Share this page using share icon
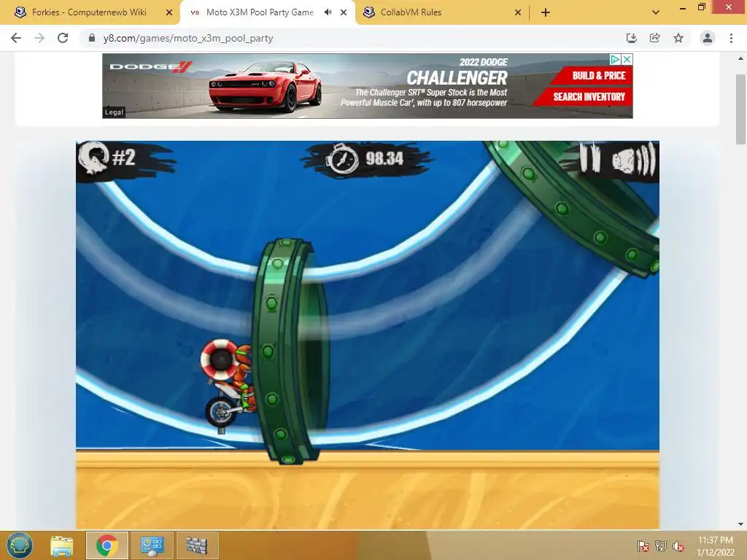 coord(654,38)
